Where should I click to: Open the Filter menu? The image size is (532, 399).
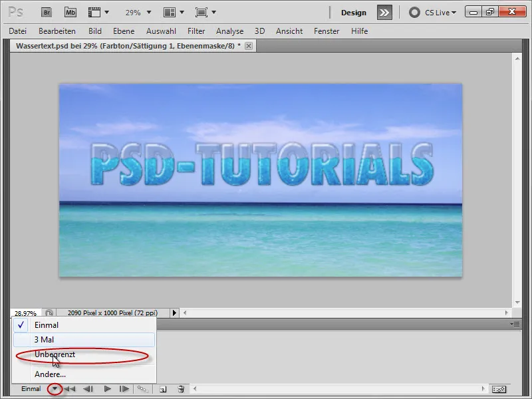coord(196,31)
